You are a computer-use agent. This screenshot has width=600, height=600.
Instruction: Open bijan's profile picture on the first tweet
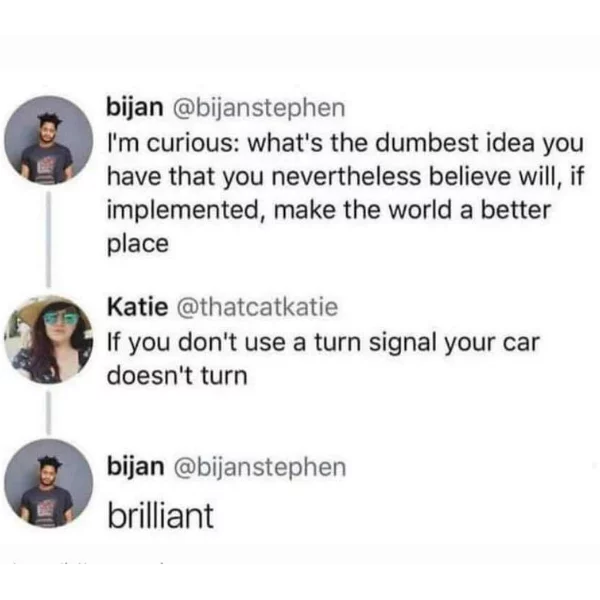(x=49, y=140)
